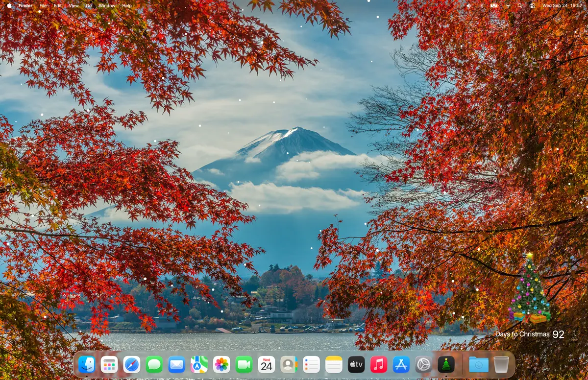Screen dimensions: 588x380
Task: Start FaceTime from the Dock
Action: coord(244,364)
